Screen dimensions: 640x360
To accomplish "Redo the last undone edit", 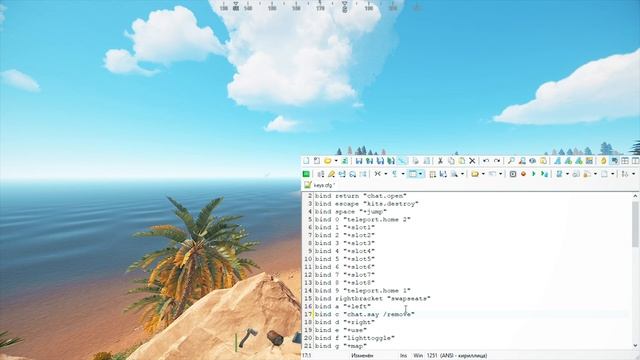I will click(x=497, y=161).
